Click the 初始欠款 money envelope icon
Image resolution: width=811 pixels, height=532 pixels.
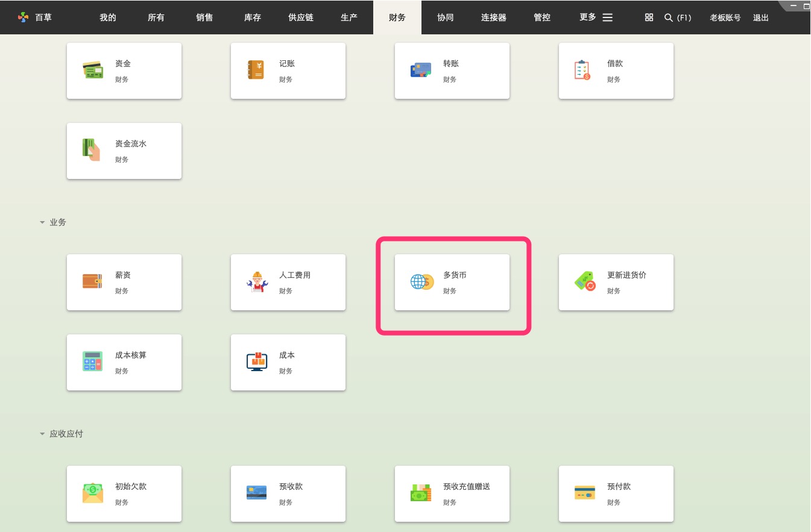[x=93, y=493]
